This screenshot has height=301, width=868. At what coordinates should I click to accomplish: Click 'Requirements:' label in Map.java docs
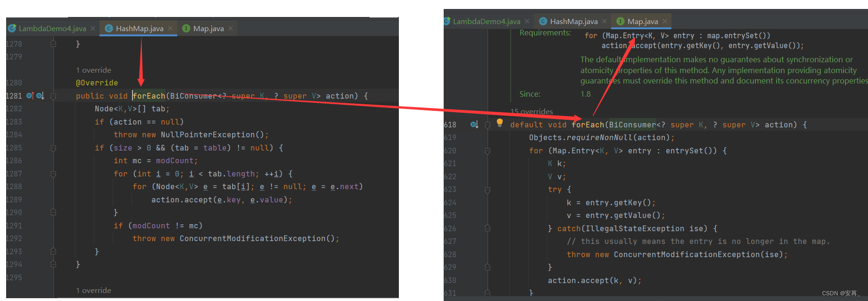tap(545, 33)
